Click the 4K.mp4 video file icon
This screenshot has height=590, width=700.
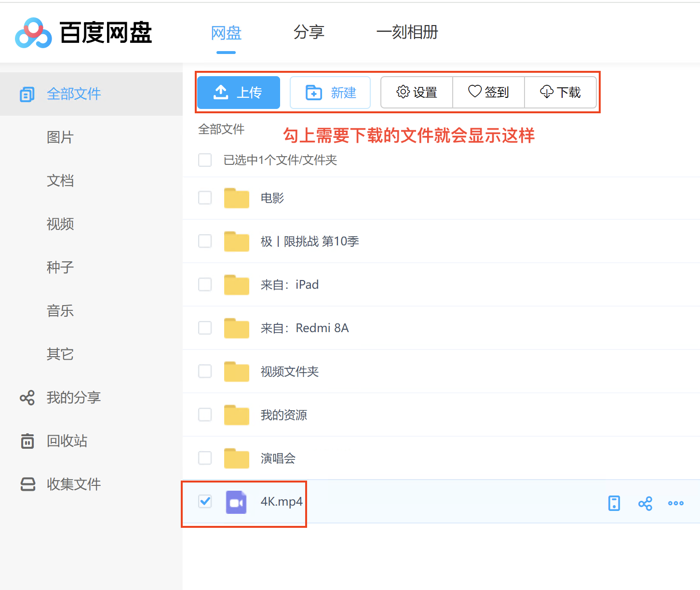(236, 502)
